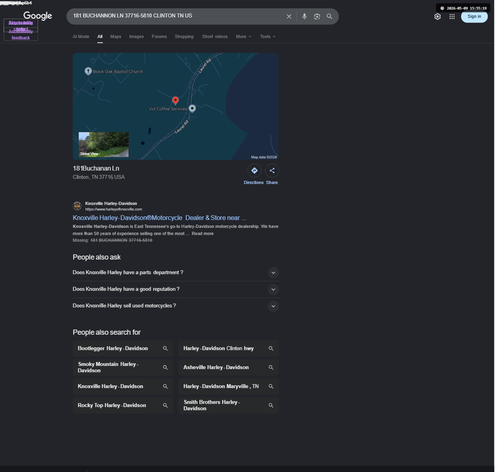500x472 pixels.
Task: Click the harleyofknoxville.com URL line
Action: pyautogui.click(x=113, y=209)
